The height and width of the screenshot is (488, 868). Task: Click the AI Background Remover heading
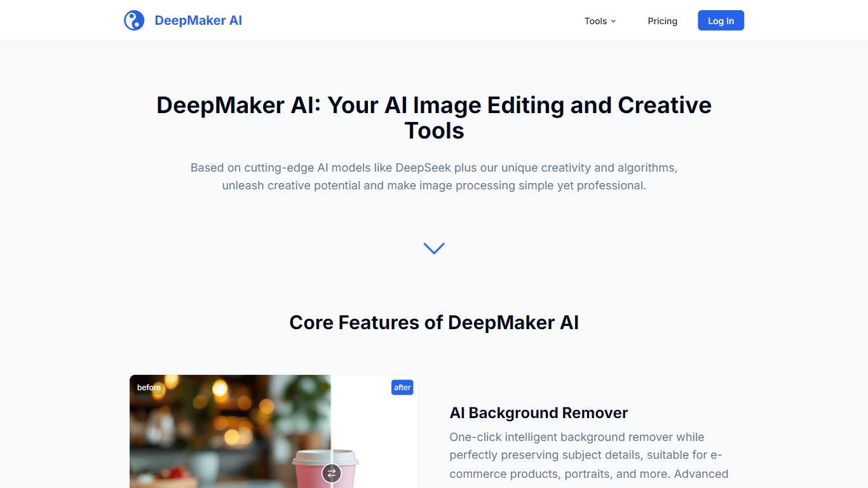click(x=539, y=413)
